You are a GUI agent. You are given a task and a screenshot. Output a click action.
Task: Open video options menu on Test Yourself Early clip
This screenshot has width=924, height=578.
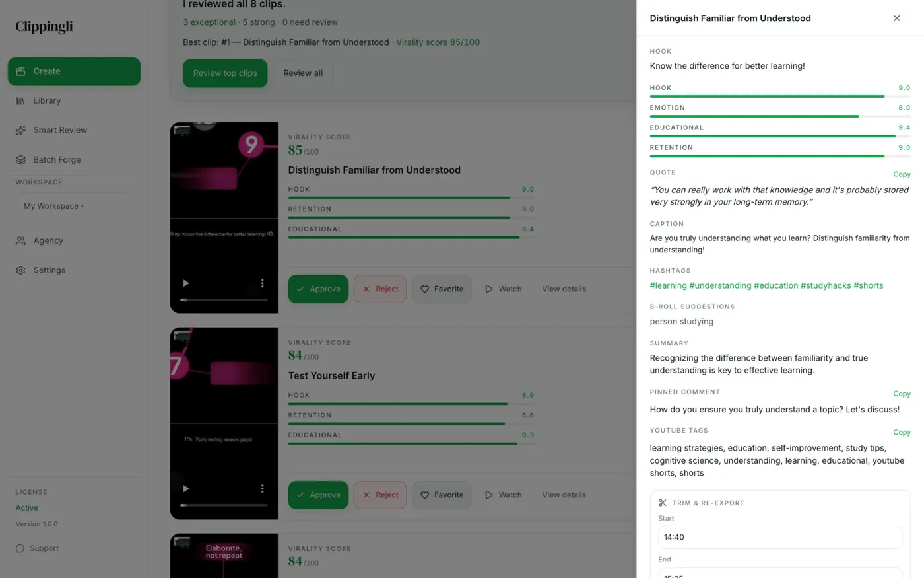point(262,489)
